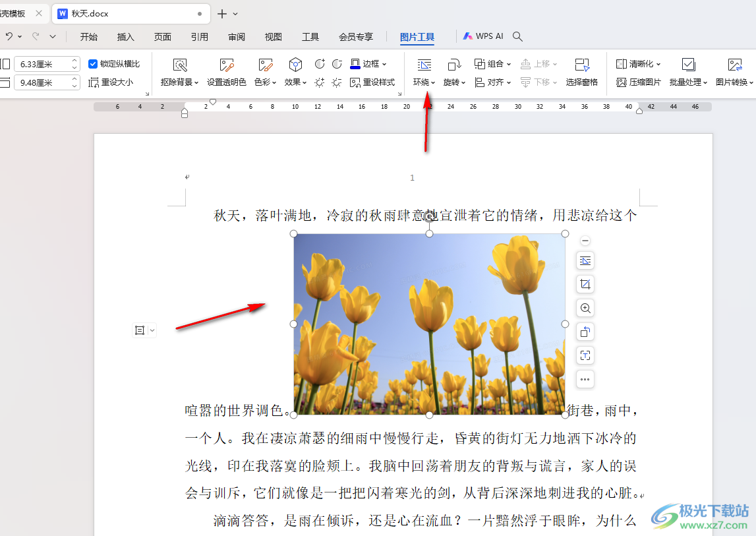Decrease width with the stepper down arrow

pyautogui.click(x=74, y=86)
